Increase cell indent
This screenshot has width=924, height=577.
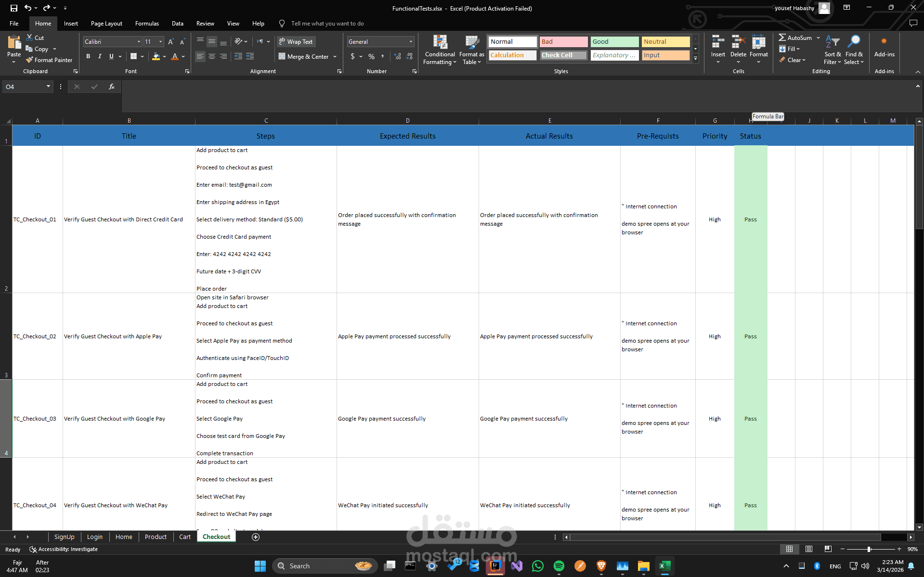coord(250,56)
